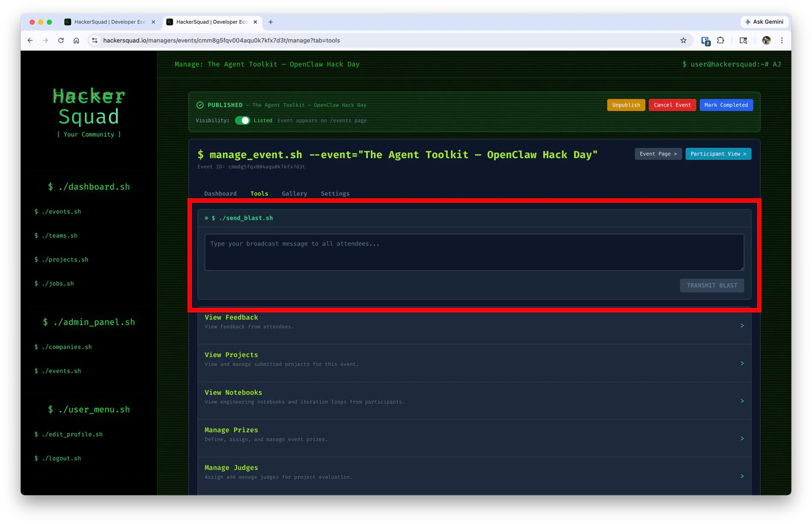Expand the Manage Prizes row chevron
Screen dimensions: 812x524
[742, 438]
